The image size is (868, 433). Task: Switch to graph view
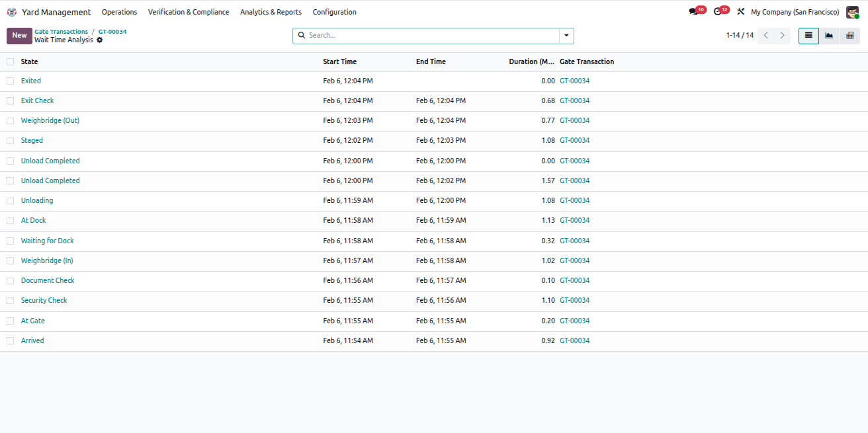tap(829, 36)
